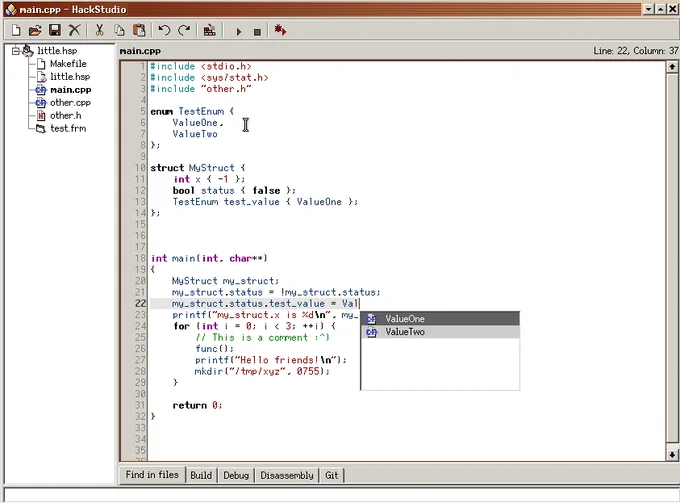Screen dimensions: 680x503
Task: Choose ValueTwo from the autocomplete popup
Action: pyautogui.click(x=440, y=332)
